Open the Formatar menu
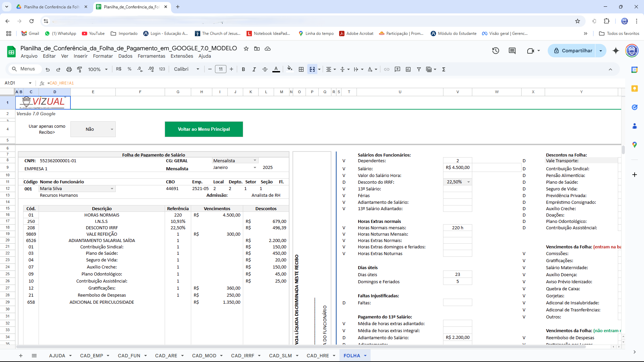The height and width of the screenshot is (362, 644). 103,56
